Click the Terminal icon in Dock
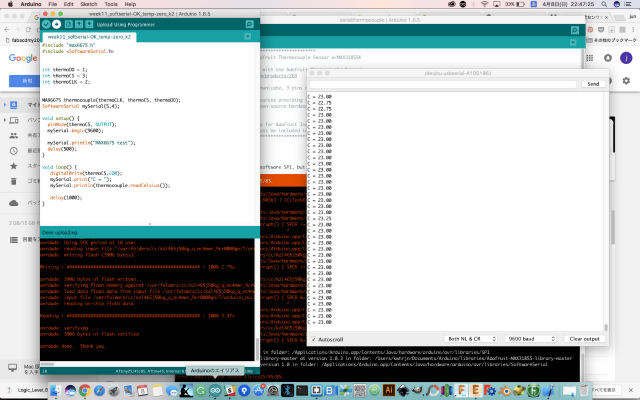The width and height of the screenshot is (640, 400). (x=302, y=391)
